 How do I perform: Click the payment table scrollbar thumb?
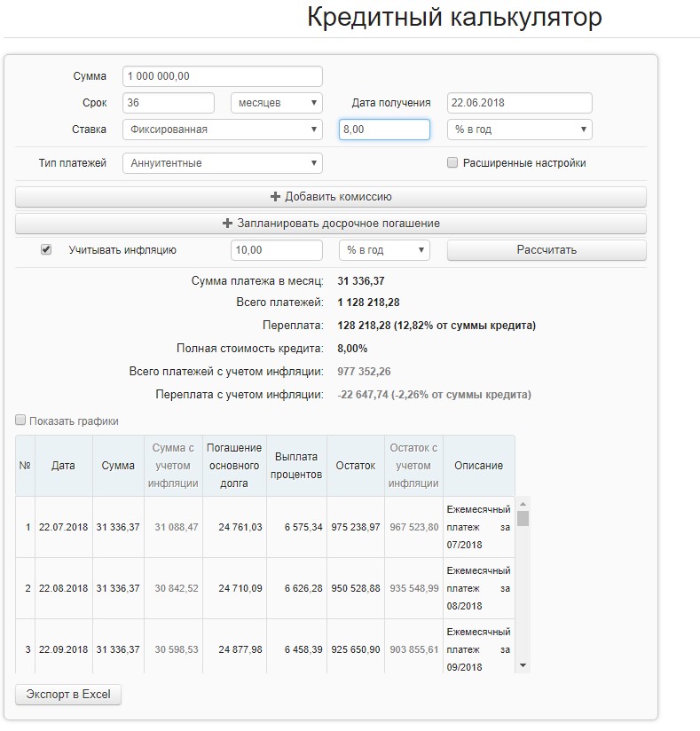click(x=523, y=518)
